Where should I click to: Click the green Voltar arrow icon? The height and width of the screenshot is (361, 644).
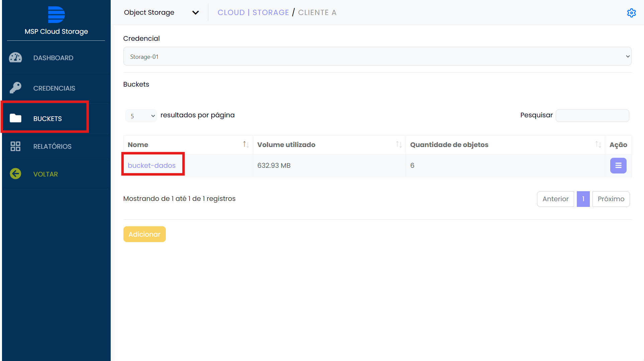click(x=15, y=174)
